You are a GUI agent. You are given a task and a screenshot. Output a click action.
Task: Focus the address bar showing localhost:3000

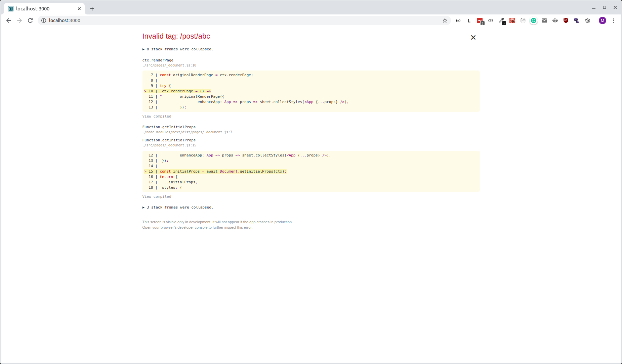244,20
